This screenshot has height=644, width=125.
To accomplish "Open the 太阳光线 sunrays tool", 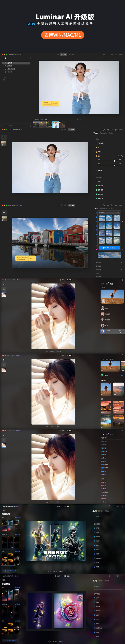I will (105, 492).
